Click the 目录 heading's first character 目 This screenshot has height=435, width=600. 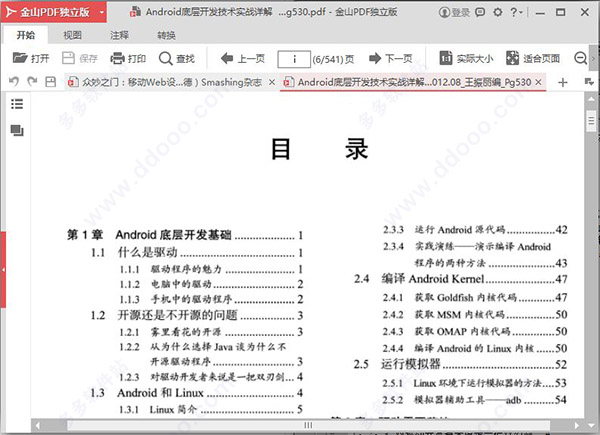[x=281, y=149]
